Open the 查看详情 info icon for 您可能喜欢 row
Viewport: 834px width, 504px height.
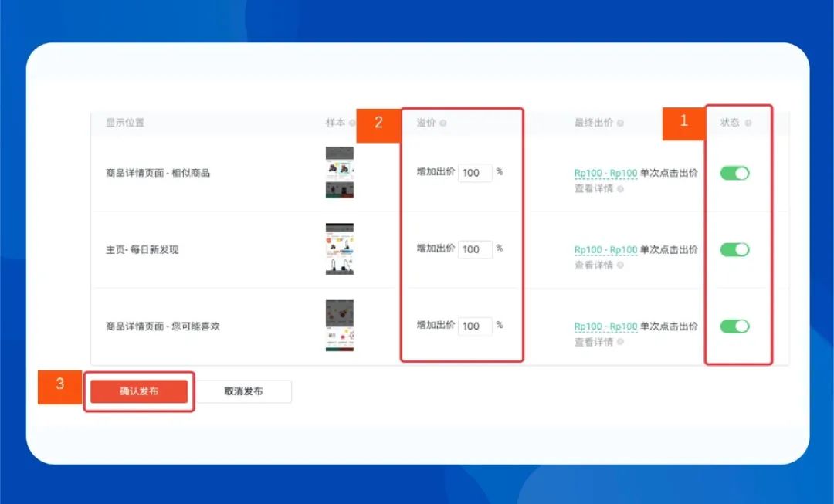pos(619,340)
